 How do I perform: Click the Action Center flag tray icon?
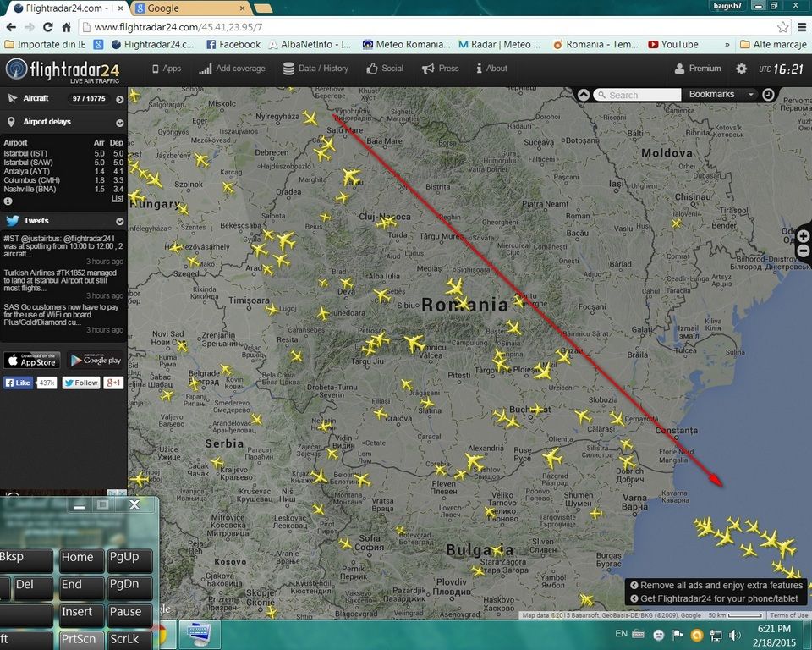678,635
